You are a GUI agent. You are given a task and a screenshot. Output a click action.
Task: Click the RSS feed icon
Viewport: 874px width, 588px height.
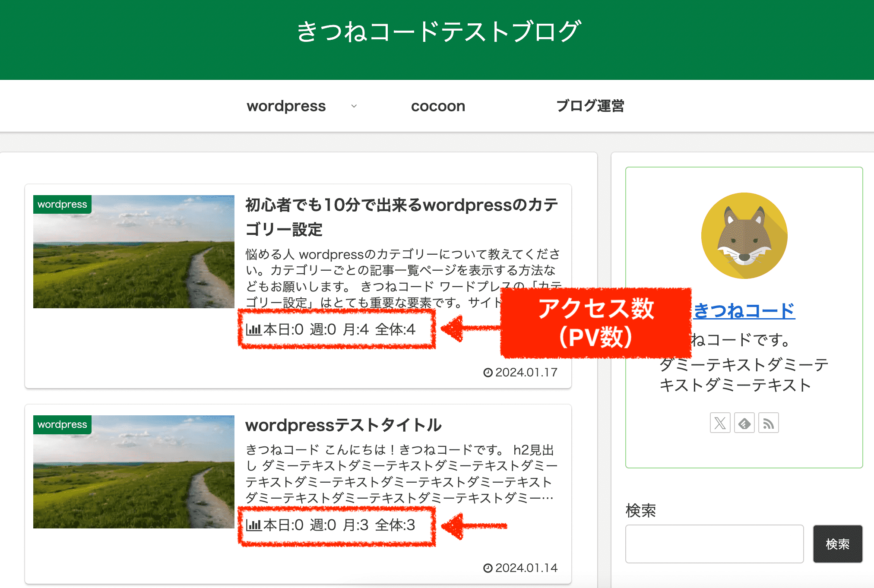768,423
